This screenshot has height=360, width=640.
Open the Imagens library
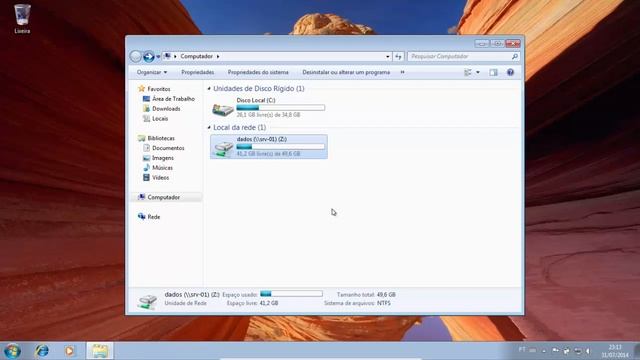coord(163,158)
